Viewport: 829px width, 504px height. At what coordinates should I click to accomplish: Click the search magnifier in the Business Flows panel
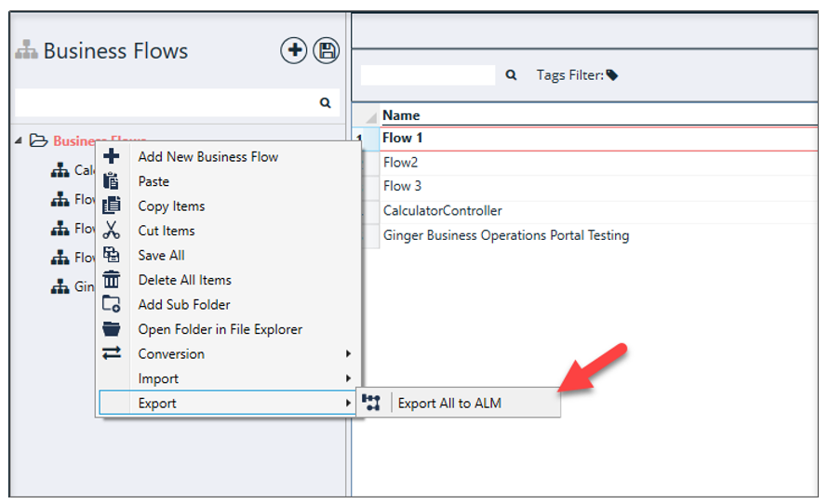click(325, 103)
